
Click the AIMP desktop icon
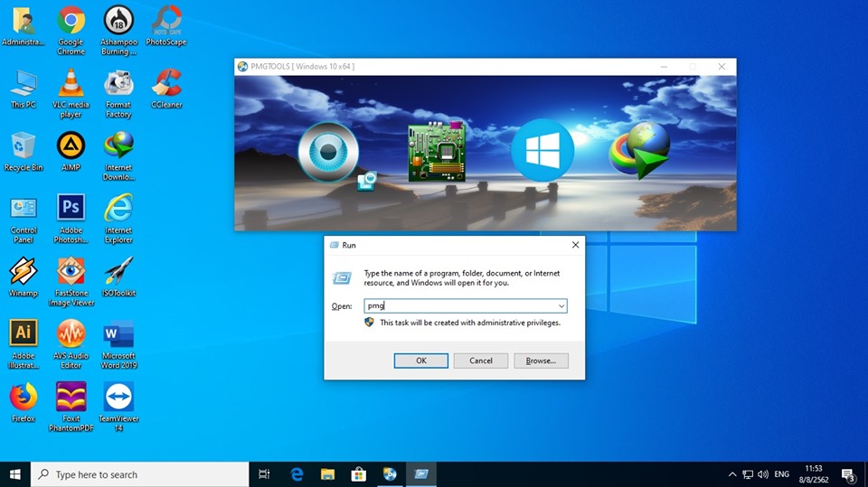click(71, 152)
